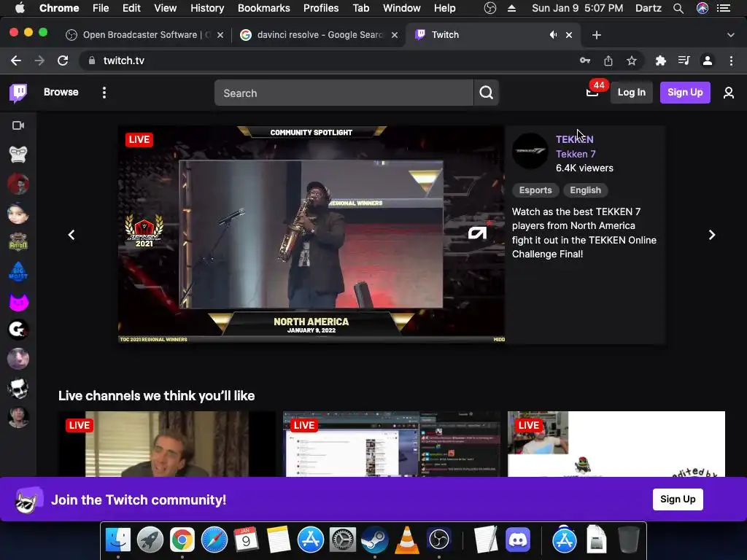Show the previous carousel stream
The width and height of the screenshot is (747, 560).
click(x=71, y=235)
